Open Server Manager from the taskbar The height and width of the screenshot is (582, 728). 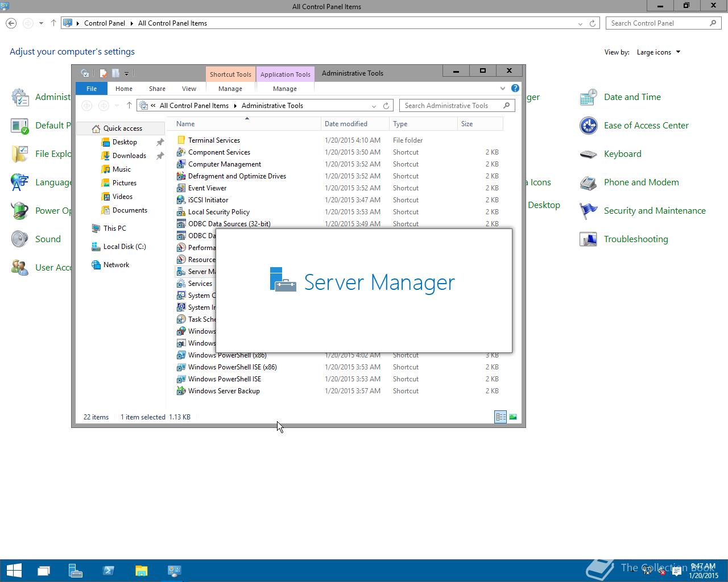point(76,570)
